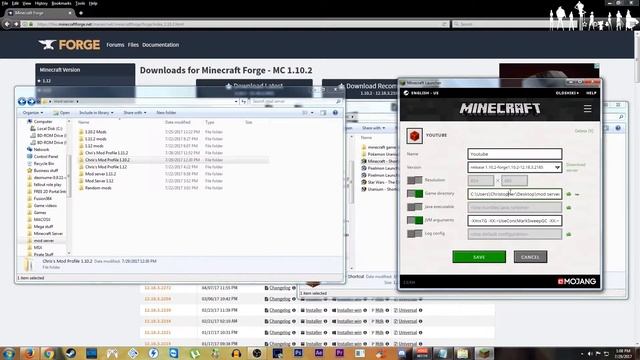Viewport: 640px width, 360px height.
Task: Toggle the Log config switch
Action: click(x=415, y=234)
